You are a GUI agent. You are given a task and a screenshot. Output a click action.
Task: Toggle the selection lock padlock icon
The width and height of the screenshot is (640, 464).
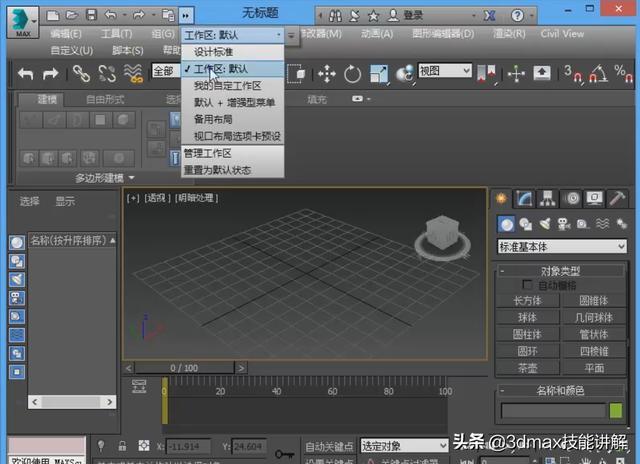click(122, 446)
